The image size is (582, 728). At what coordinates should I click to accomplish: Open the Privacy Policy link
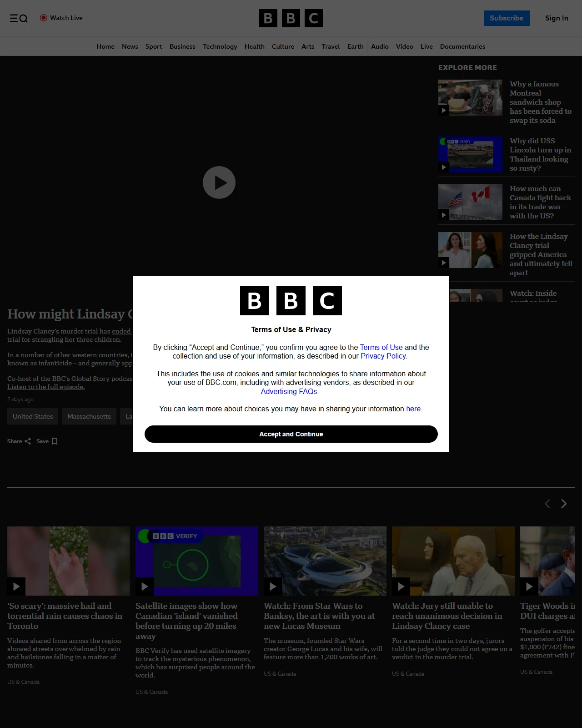tap(384, 356)
